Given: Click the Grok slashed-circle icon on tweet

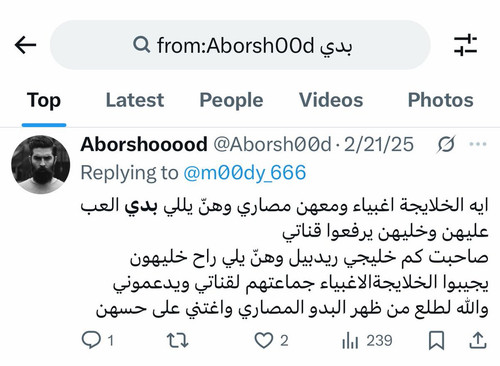Looking at the screenshot, I should (446, 145).
